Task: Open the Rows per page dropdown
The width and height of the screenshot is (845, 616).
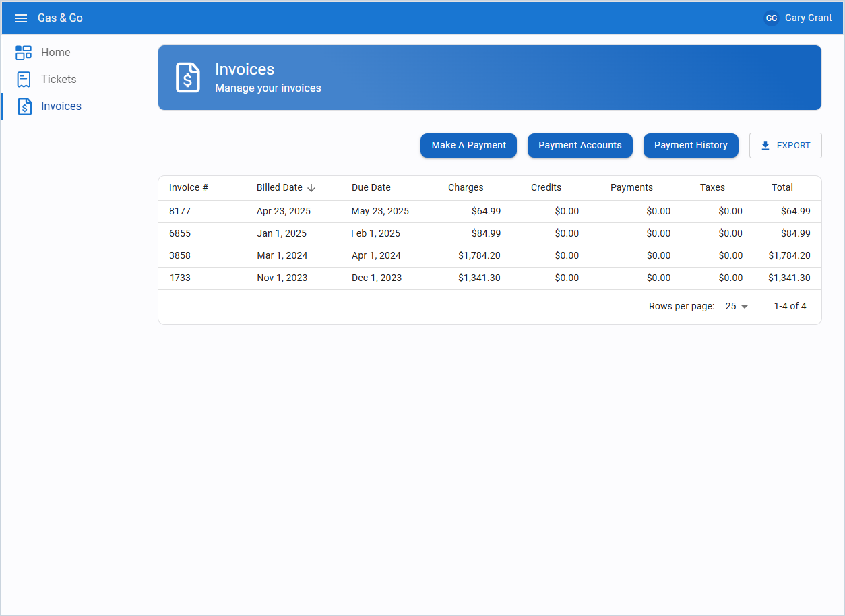Action: (735, 306)
